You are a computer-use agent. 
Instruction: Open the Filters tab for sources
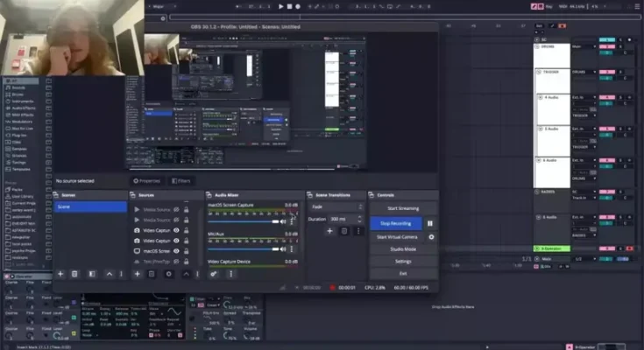(x=180, y=180)
